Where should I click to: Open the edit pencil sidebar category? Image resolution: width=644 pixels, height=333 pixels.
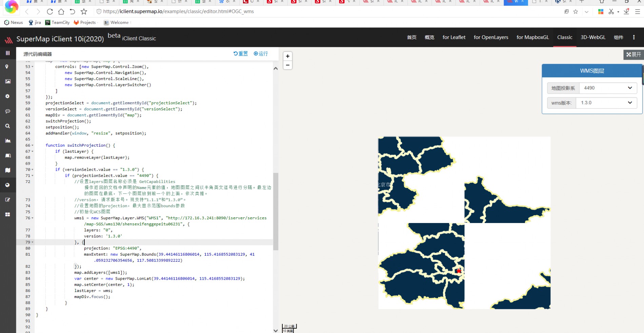tap(7, 200)
